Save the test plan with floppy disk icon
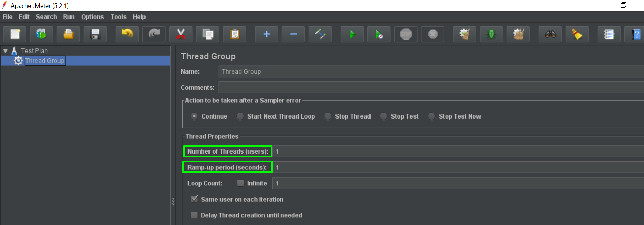This screenshot has width=644, height=225. coord(95,34)
